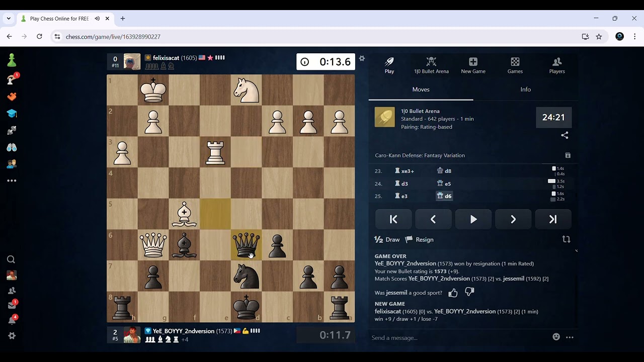
Task: Step back one move
Action: pyautogui.click(x=433, y=219)
